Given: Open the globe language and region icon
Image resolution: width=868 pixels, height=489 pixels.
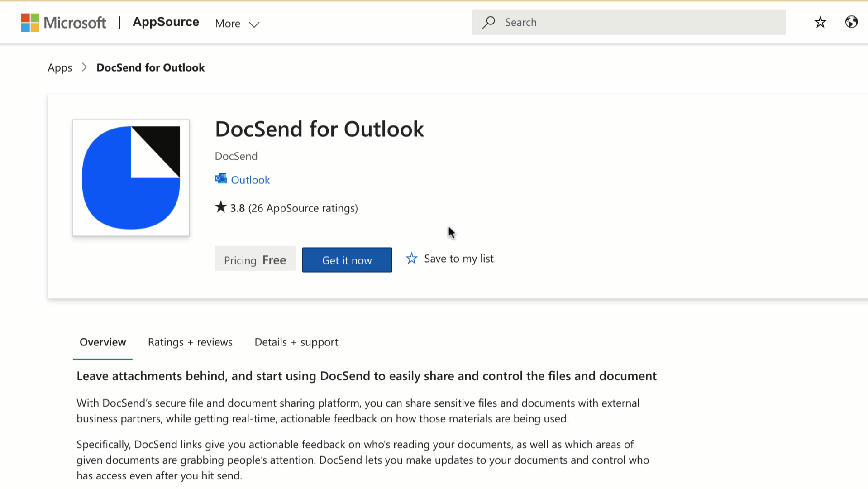Looking at the screenshot, I should pos(851,22).
